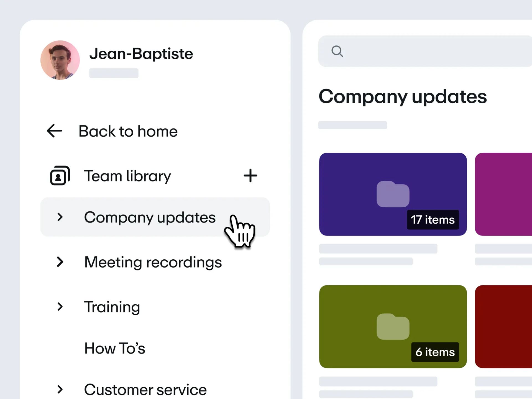Click the 6 items badge
Viewport: 532px width, 399px height.
(x=435, y=352)
